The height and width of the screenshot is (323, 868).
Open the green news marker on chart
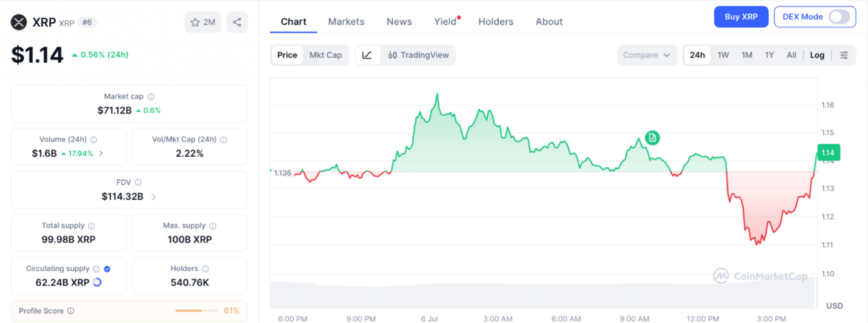tap(652, 137)
